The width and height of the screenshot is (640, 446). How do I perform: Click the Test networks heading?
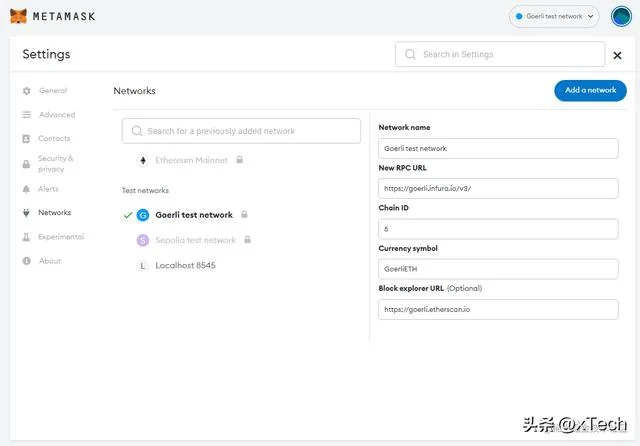click(x=145, y=190)
